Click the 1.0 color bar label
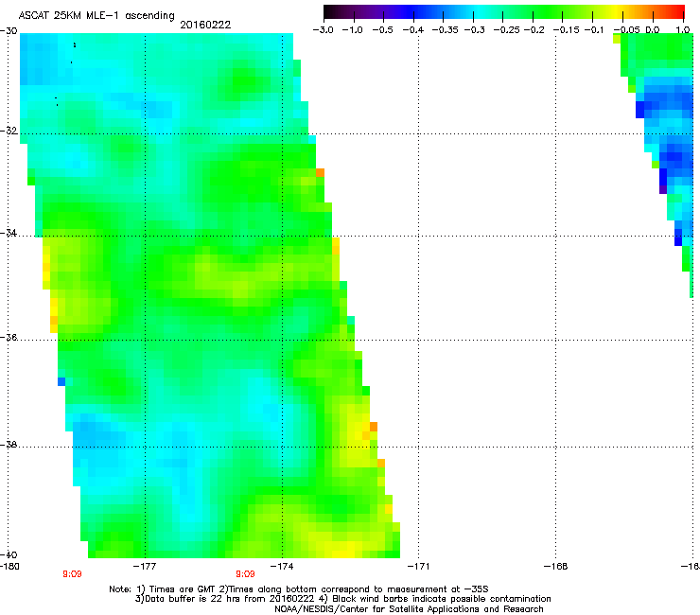This screenshot has width=700, height=615. (x=683, y=30)
